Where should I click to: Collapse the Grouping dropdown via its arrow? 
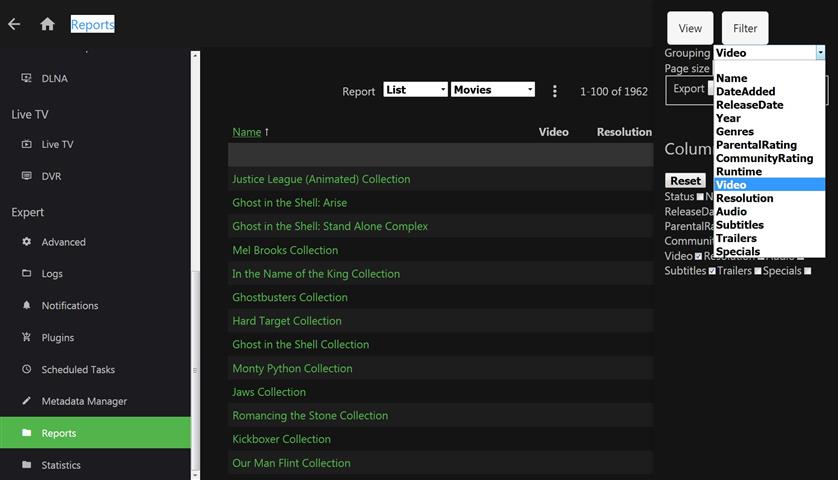click(x=820, y=52)
